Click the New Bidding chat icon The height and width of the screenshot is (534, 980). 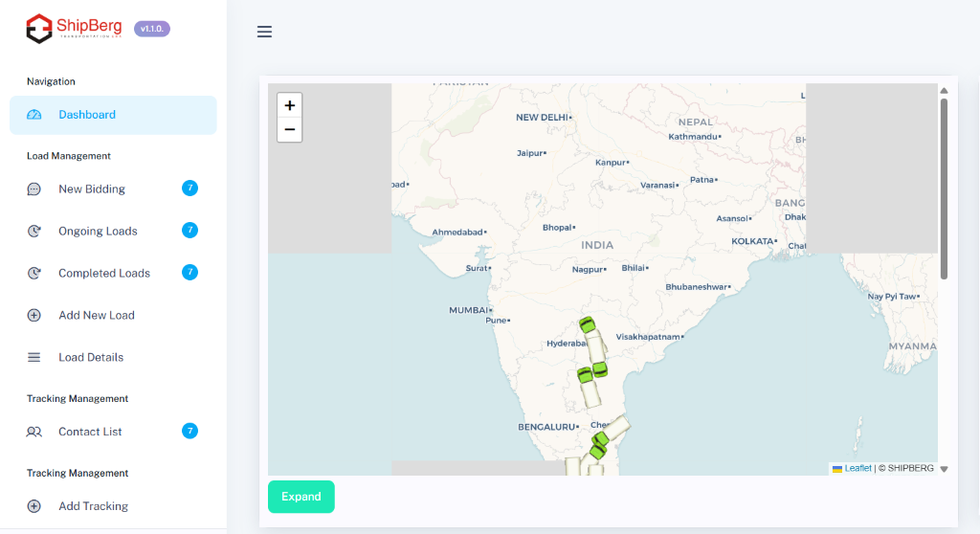point(34,189)
